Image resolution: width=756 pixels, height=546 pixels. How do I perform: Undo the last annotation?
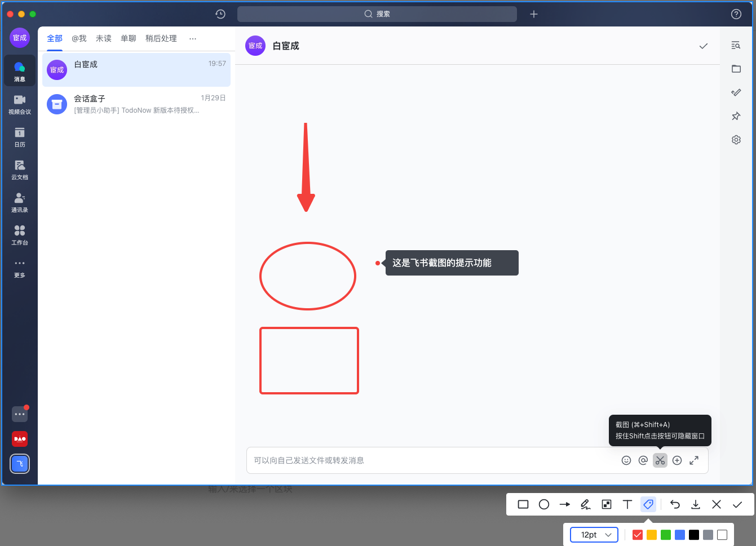[675, 504]
